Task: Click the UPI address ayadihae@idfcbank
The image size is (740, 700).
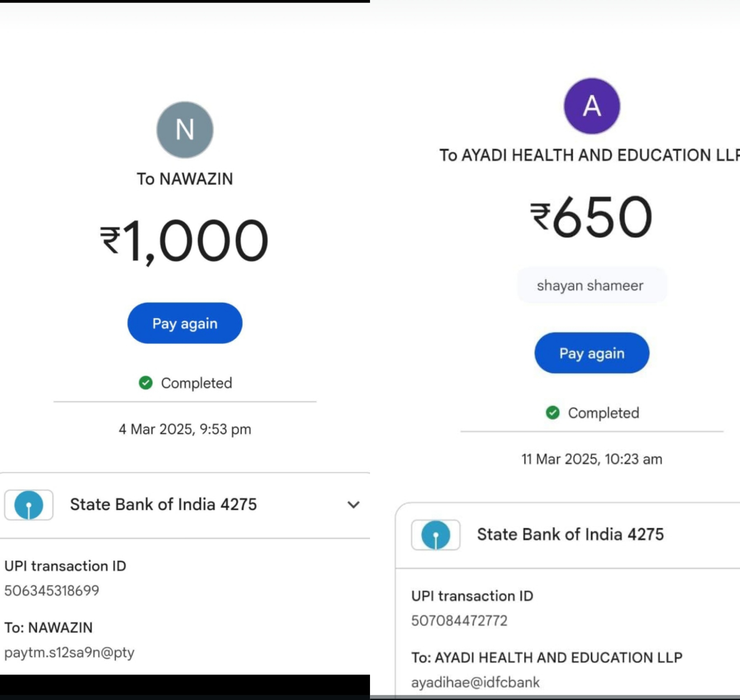Action: point(475,683)
